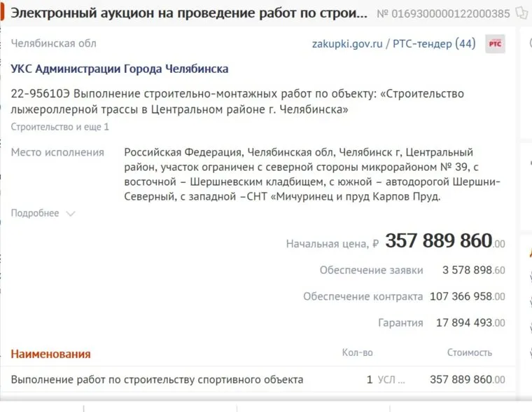This screenshot has height=412, width=532.
Task: Select the Наименования section header
Action: click(x=50, y=354)
